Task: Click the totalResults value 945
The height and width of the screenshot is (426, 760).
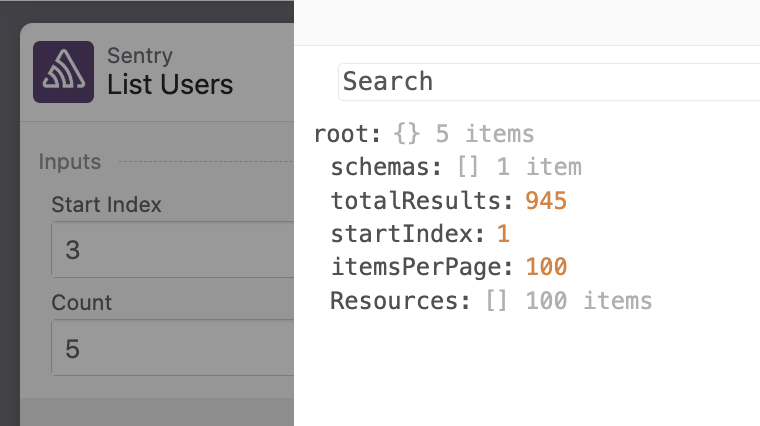Action: [x=546, y=201]
